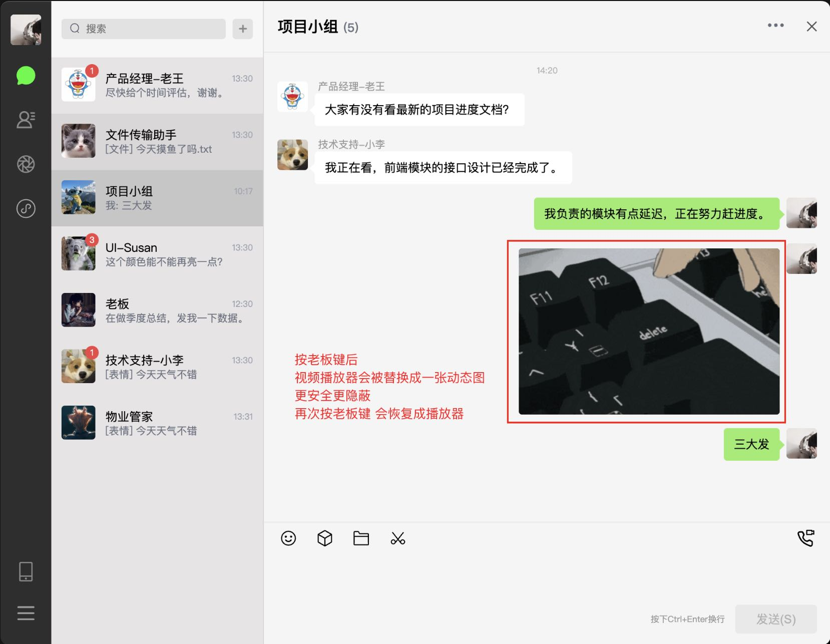Open the UI-Susan chat with unread badge
Viewport: 830px width, 644px height.
click(158, 253)
